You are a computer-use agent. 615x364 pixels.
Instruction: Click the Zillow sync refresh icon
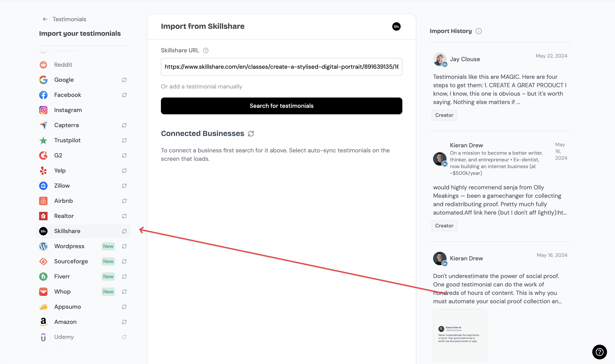tap(125, 185)
